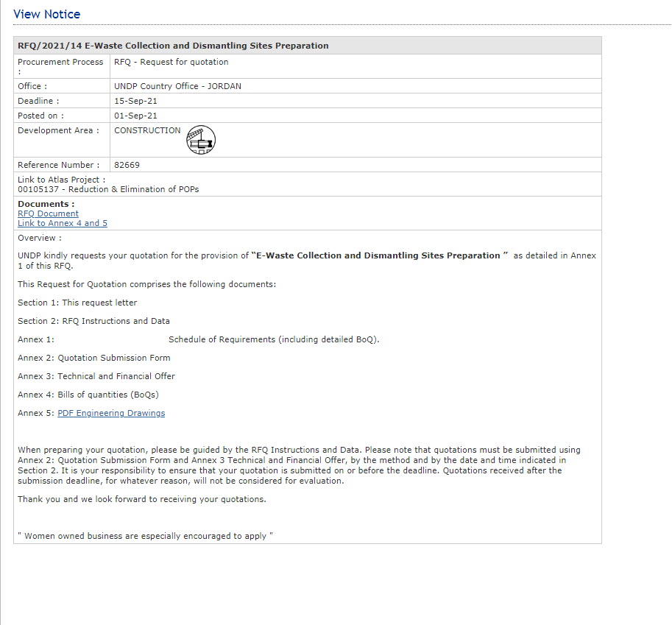Click the RFQ/2021/14 notice title header
Viewport: 672px width, 625px height.
(x=173, y=46)
